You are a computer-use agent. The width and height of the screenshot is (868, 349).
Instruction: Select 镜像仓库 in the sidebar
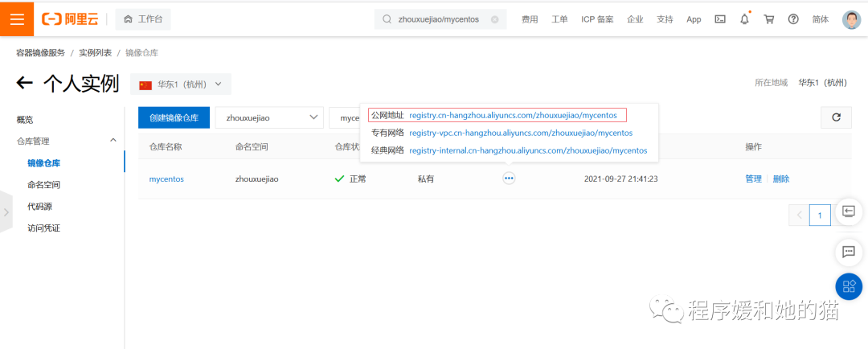click(x=43, y=163)
